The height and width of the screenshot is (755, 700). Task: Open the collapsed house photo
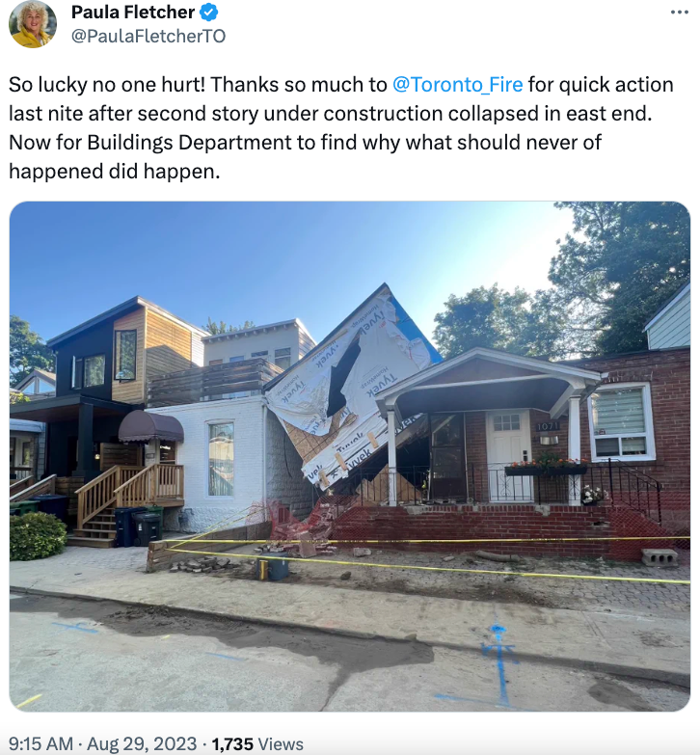coord(350,456)
